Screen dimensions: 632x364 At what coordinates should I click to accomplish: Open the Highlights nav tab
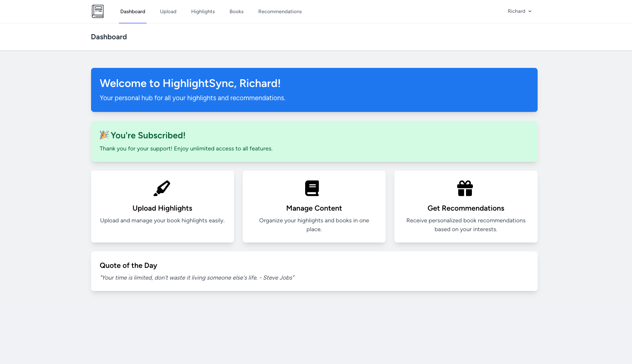point(203,11)
